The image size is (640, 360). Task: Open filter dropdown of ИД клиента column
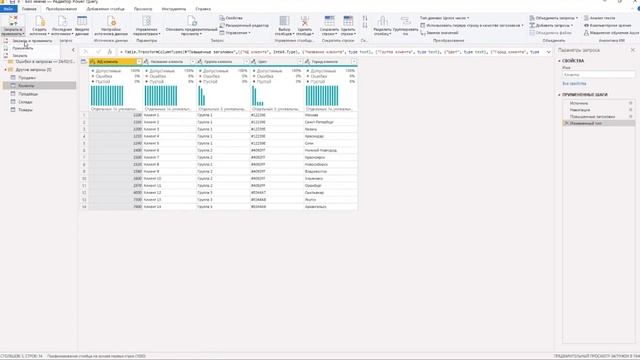pyautogui.click(x=139, y=62)
